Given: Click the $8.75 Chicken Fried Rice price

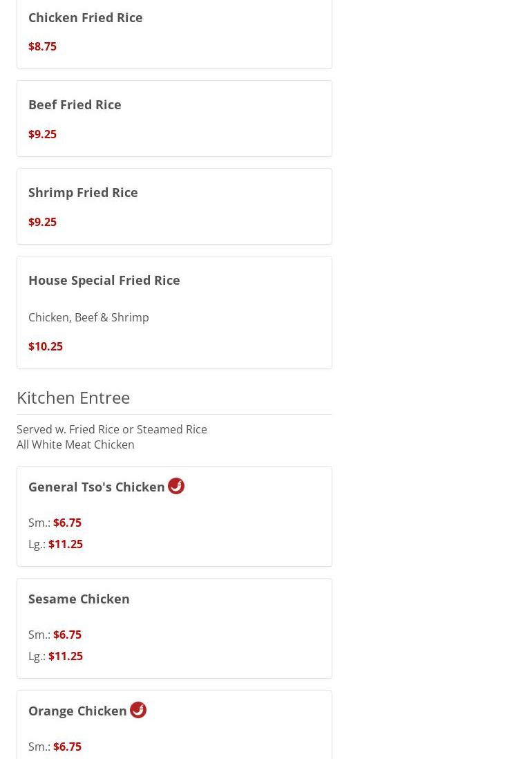Looking at the screenshot, I should pos(43,46).
